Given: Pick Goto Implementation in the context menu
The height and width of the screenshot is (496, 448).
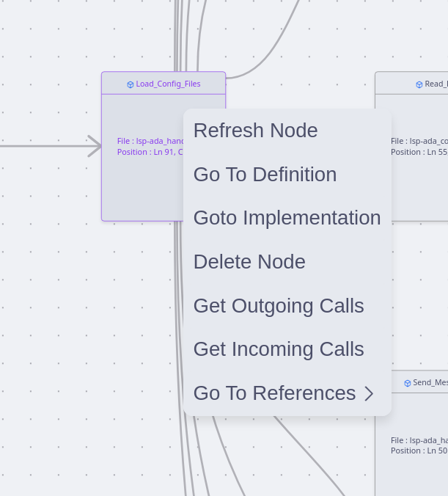Looking at the screenshot, I should point(287,218).
